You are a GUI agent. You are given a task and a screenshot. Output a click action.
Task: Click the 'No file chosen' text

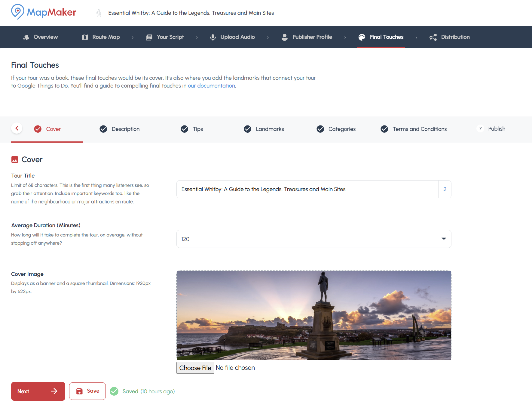[235, 368]
